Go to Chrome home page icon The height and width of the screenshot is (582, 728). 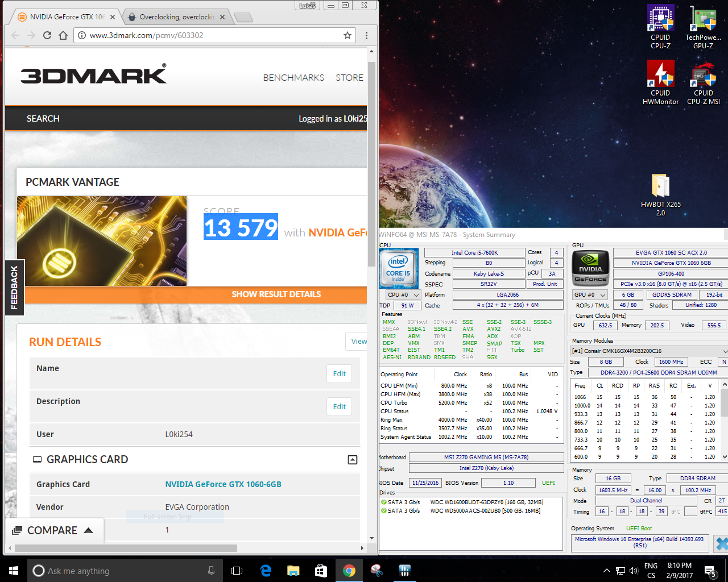pyautogui.click(x=63, y=35)
